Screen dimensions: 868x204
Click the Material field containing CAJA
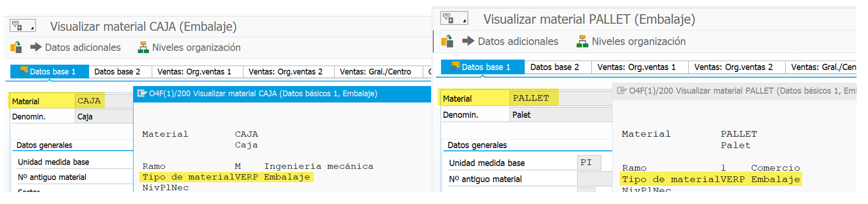coord(104,101)
